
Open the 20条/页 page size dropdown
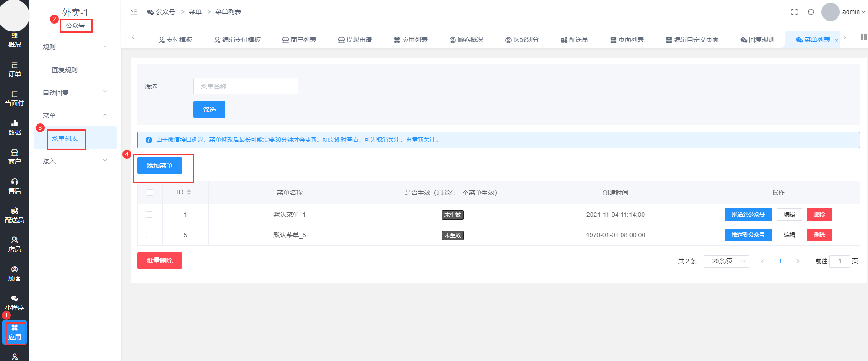726,261
